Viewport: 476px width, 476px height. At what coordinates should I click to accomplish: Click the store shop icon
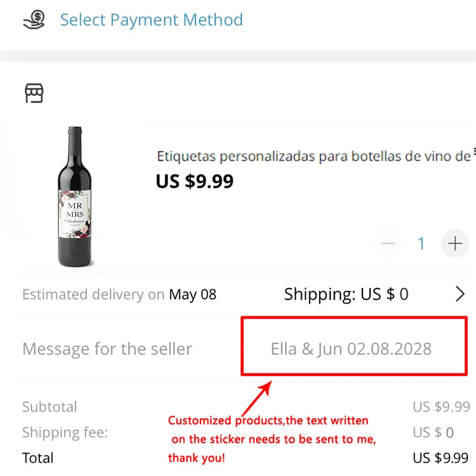coord(34,93)
